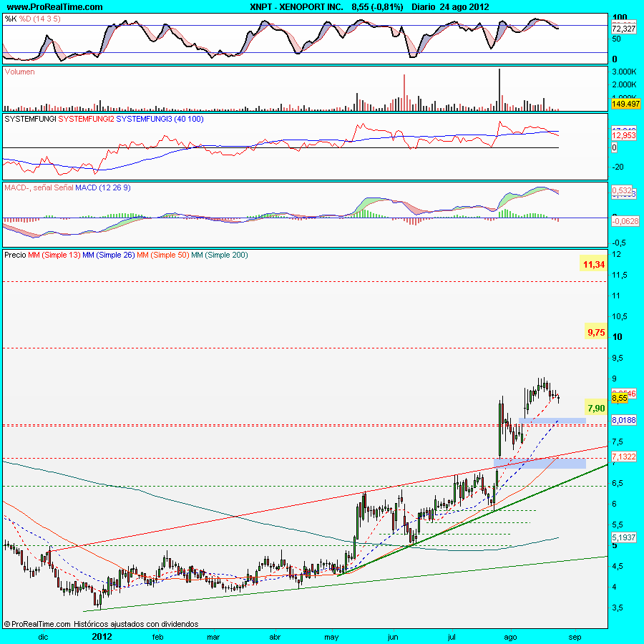
Task: Click the MM (Simple 50) legend label
Action: click(x=163, y=255)
